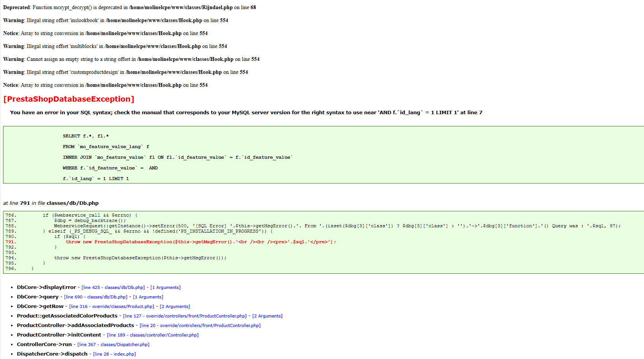Open the line 127 ProductController.php link

[x=185, y=316]
